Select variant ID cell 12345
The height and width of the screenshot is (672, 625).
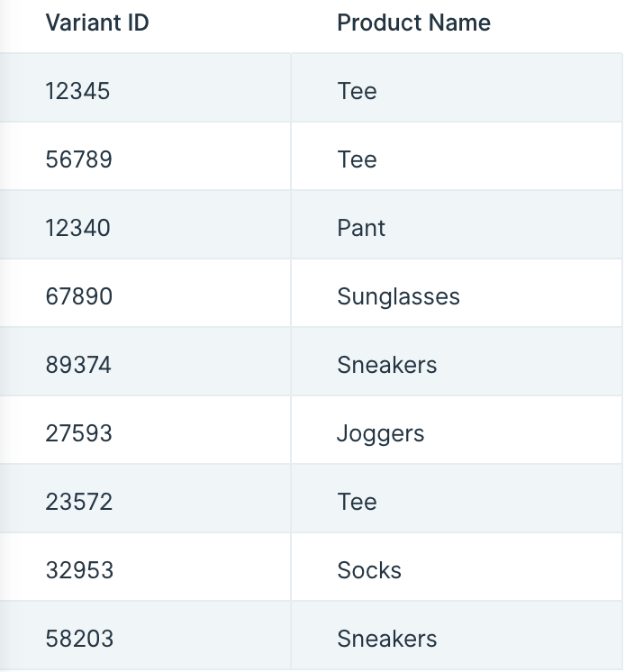click(145, 88)
